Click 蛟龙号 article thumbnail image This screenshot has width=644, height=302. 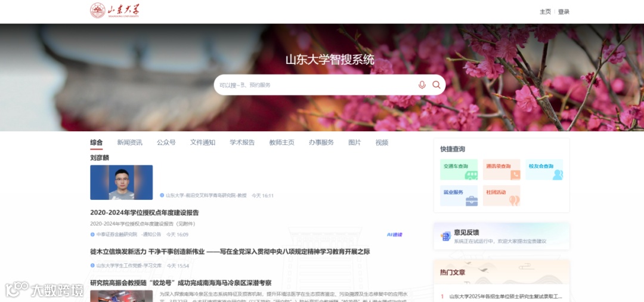[122, 296]
